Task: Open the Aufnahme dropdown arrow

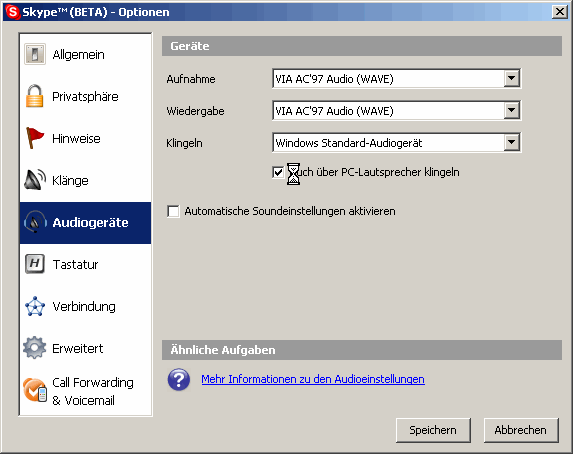Action: tap(512, 78)
